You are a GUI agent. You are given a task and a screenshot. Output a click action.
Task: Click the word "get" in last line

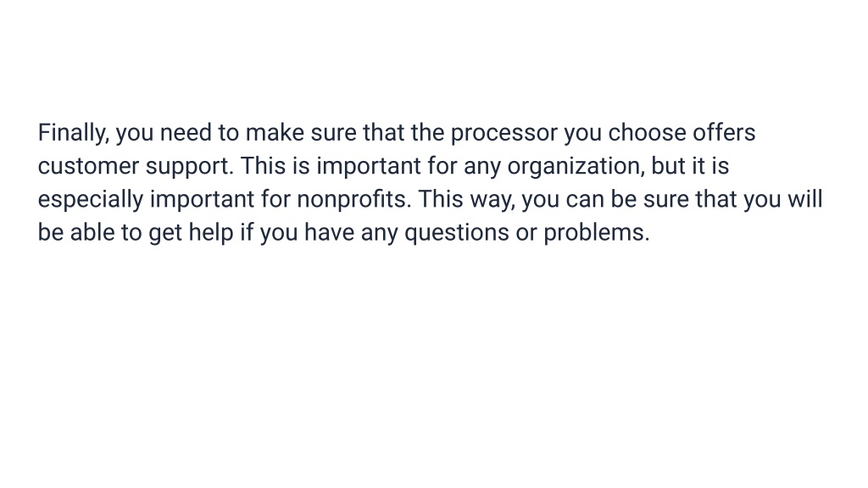click(165, 233)
